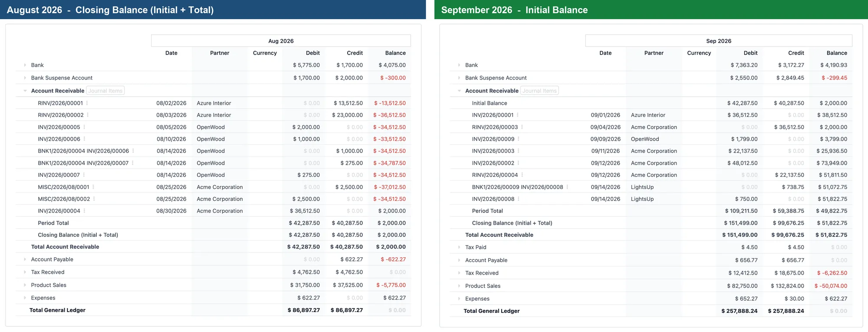Click the $ -6,262.50 Tax Received balance
The width and height of the screenshot is (868, 332).
832,273
